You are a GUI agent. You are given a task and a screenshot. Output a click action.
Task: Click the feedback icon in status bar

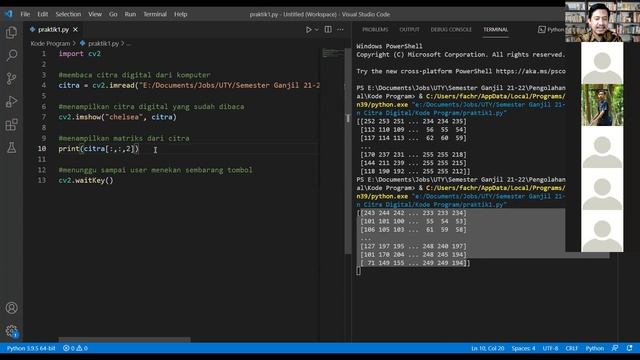[x=615, y=348]
